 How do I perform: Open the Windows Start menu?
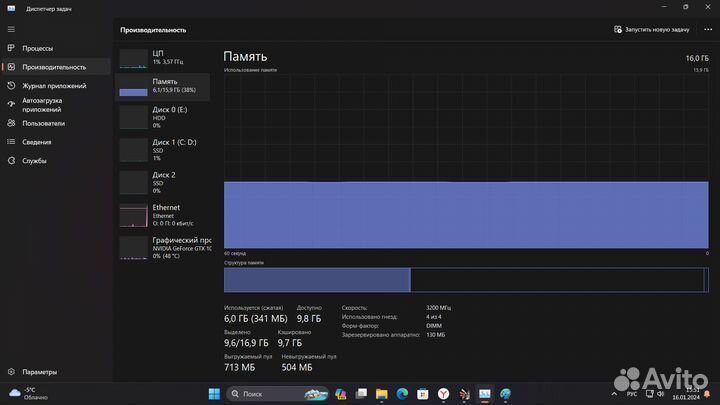pyautogui.click(x=214, y=394)
